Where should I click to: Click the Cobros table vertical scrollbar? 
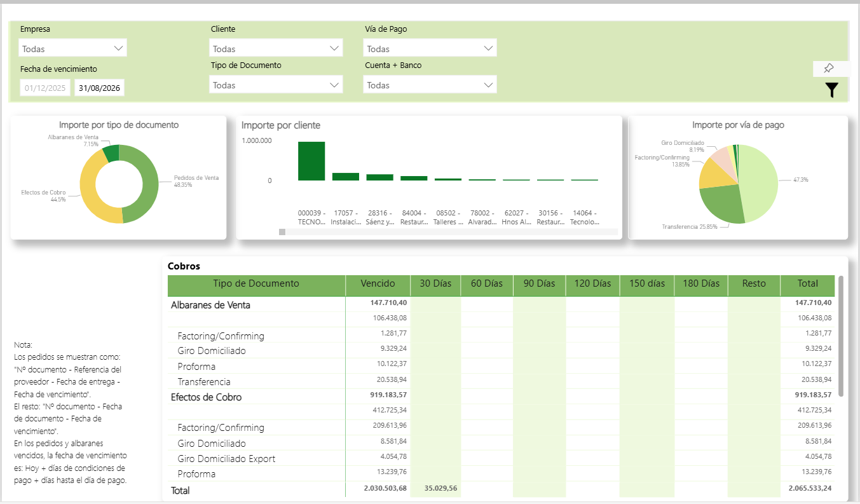(x=842, y=336)
